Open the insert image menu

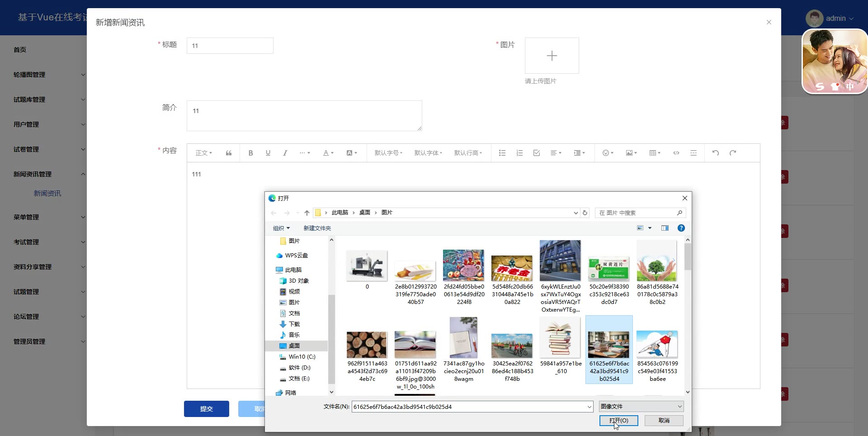click(x=632, y=153)
